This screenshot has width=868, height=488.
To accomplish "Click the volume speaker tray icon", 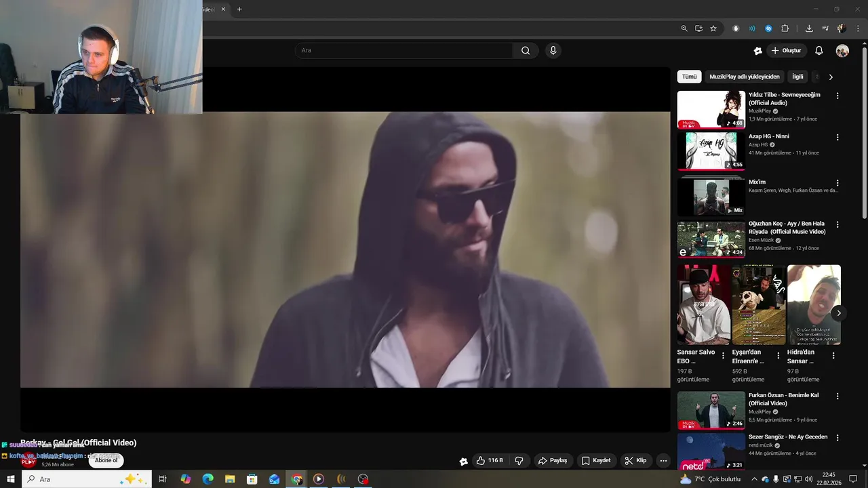I will [809, 479].
